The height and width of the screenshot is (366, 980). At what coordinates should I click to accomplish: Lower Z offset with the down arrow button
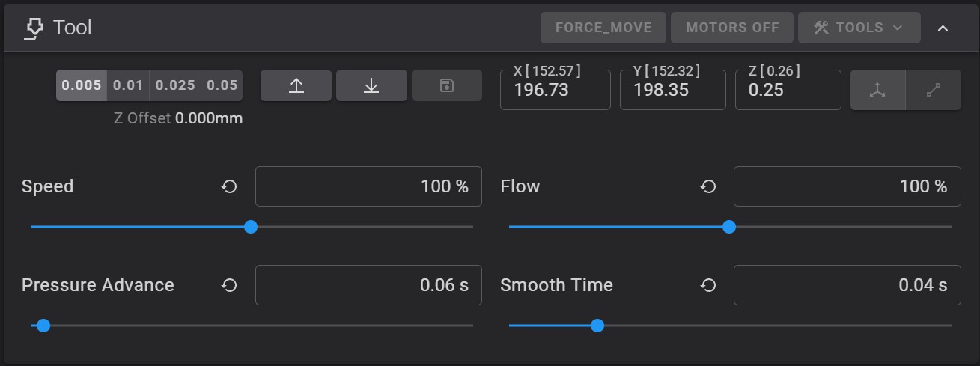click(371, 85)
